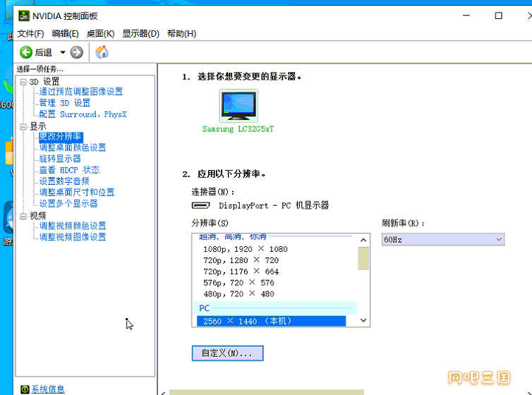Image resolution: width=532 pixels, height=395 pixels.
Task: Open 设置数字音频
Action: [x=64, y=181]
